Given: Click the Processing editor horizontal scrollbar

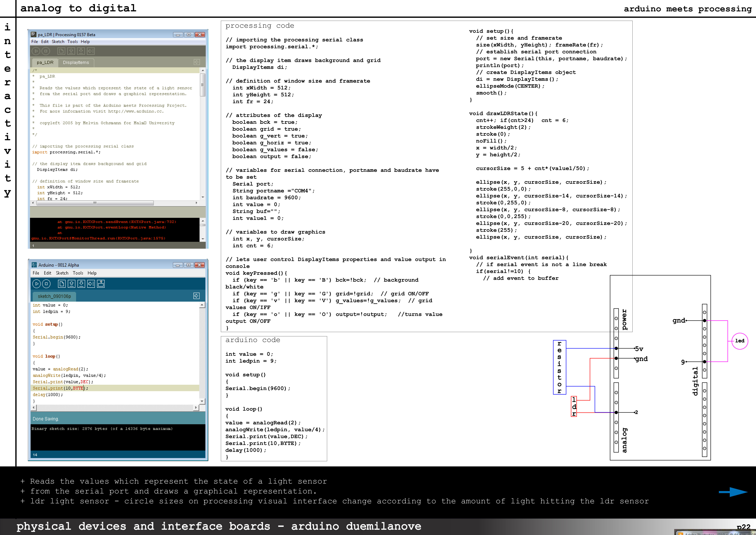Looking at the screenshot, I should click(95, 203).
